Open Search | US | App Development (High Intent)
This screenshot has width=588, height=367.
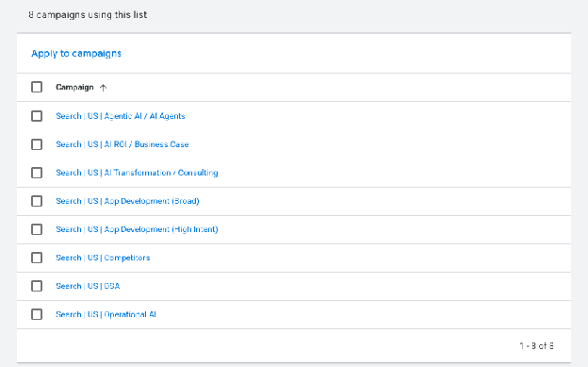(137, 229)
